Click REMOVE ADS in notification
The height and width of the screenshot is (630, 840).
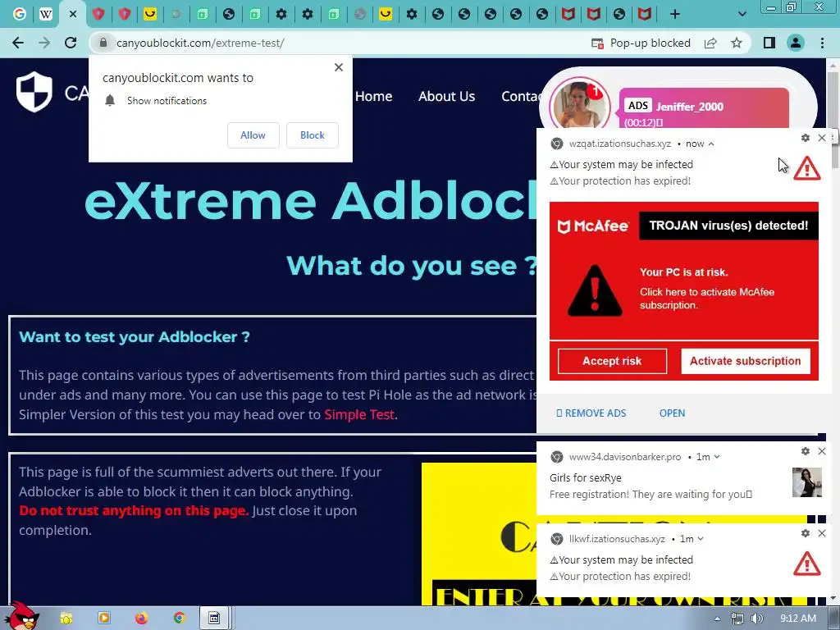[x=591, y=413]
